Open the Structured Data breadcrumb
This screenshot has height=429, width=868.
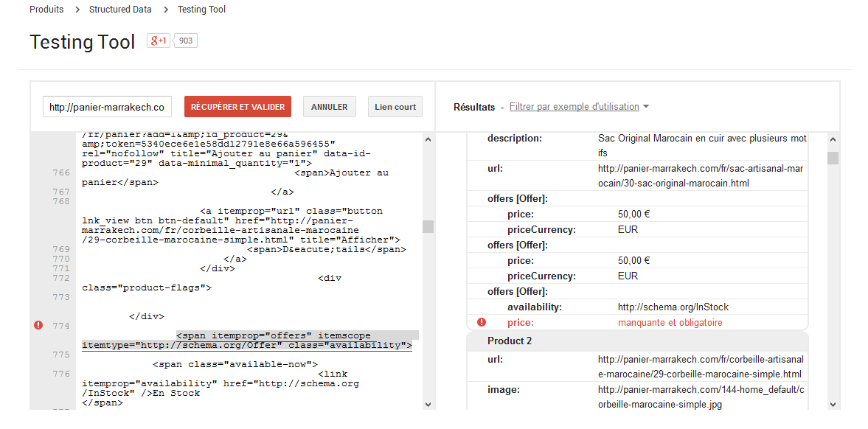coord(121,10)
